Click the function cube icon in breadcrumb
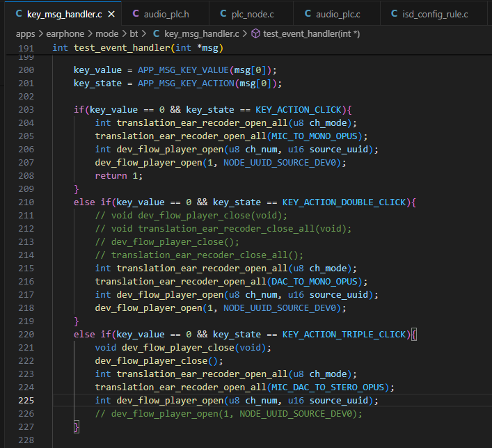Image resolution: width=492 pixels, height=448 pixels. click(x=255, y=33)
